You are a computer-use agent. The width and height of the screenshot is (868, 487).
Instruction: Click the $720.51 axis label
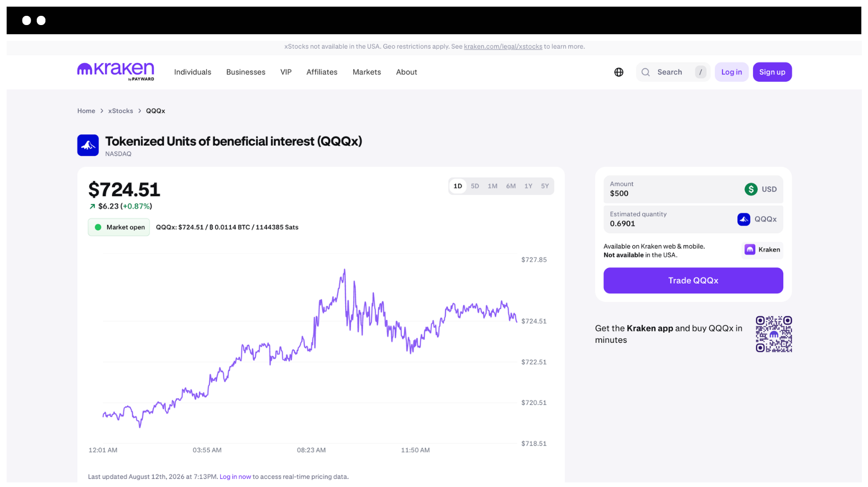534,403
